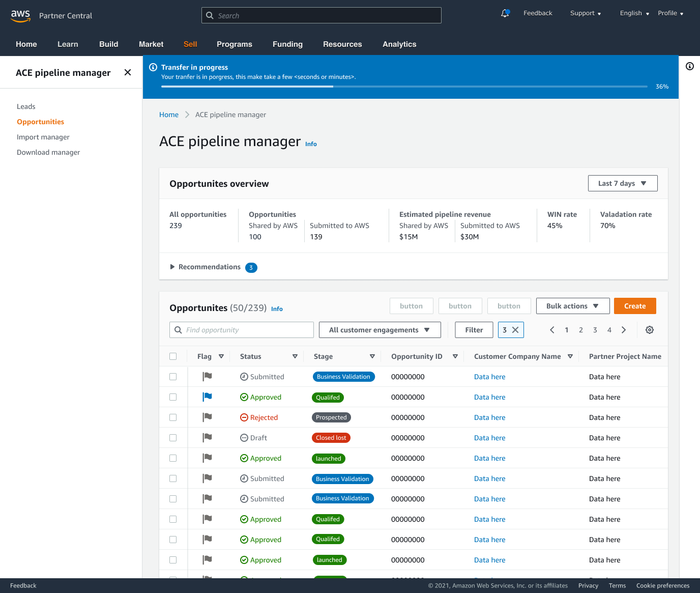Check the Draft row checkbox
This screenshot has width=700, height=593.
[173, 438]
